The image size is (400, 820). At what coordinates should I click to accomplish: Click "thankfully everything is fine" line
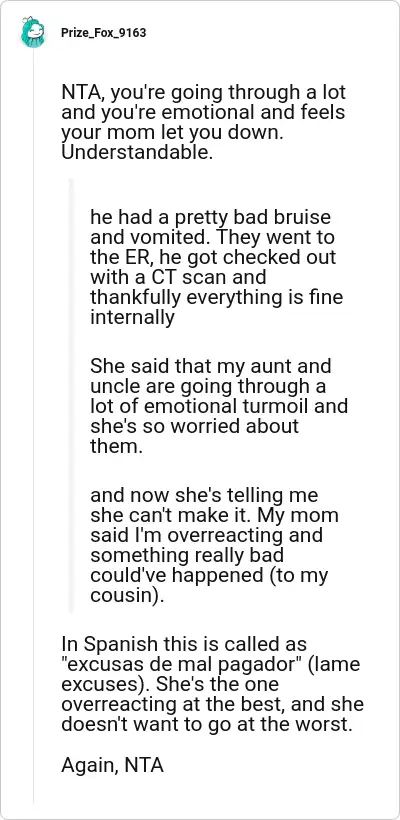click(x=216, y=297)
